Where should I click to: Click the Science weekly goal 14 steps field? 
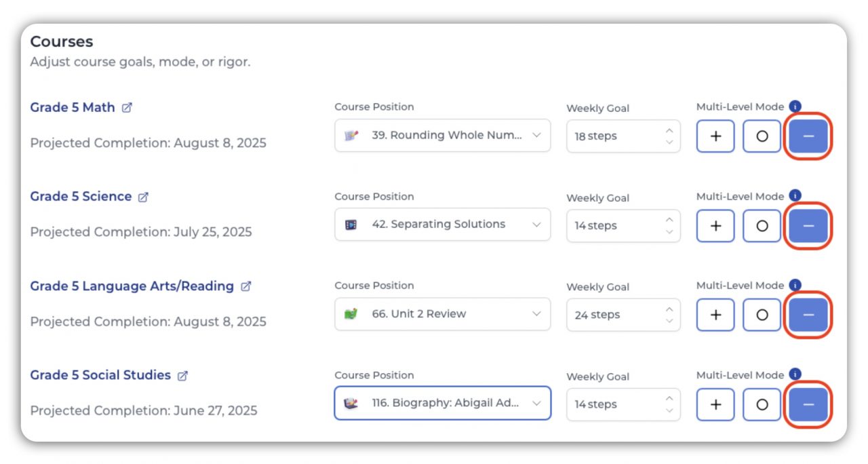[614, 226]
